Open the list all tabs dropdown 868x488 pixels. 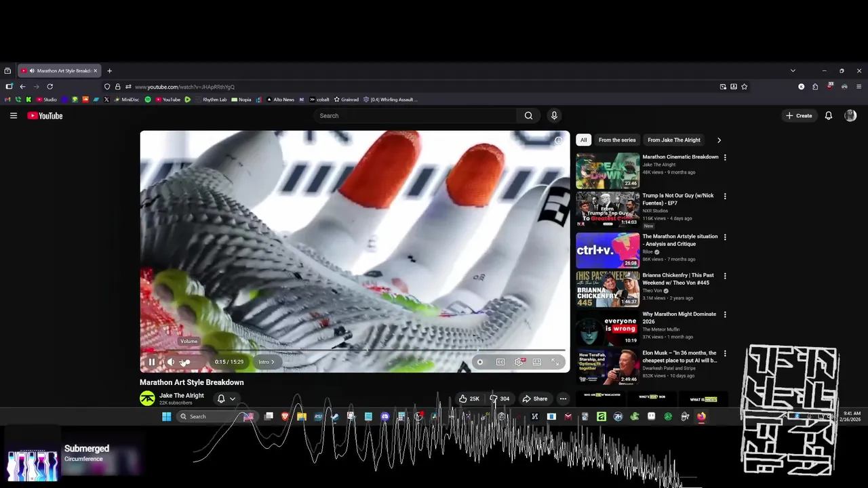coord(793,70)
